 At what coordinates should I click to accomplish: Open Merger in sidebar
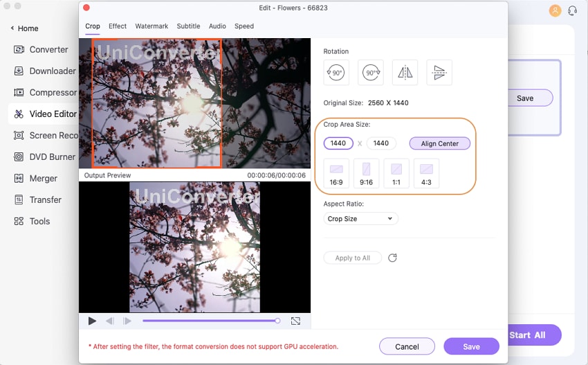pos(35,179)
